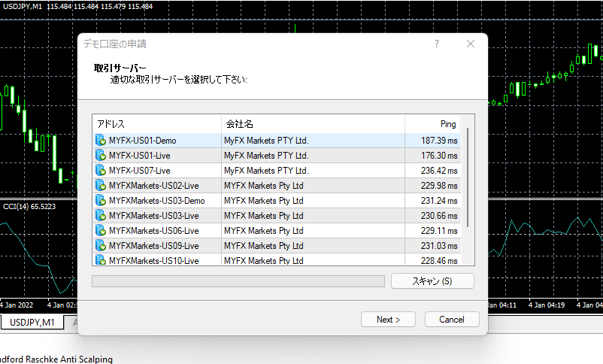Click the 176.30 ms ping value
Viewport: 603px width, 364px height.
(x=439, y=156)
